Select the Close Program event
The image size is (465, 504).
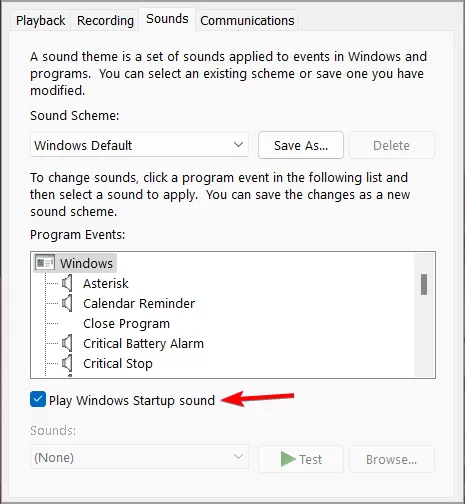click(x=126, y=324)
